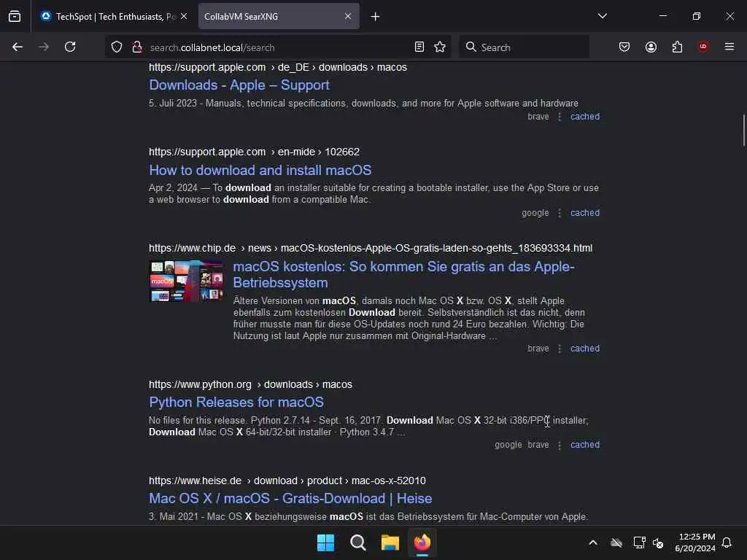This screenshot has height=560, width=747.
Task: Click the support.apple.com de_DE downloads URL
Action: tap(278, 67)
